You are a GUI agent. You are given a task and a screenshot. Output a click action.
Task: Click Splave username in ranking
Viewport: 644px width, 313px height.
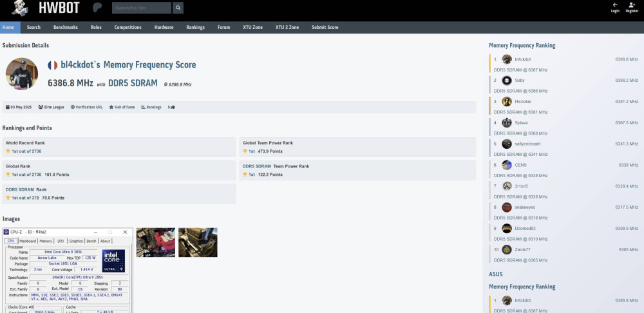tap(521, 123)
